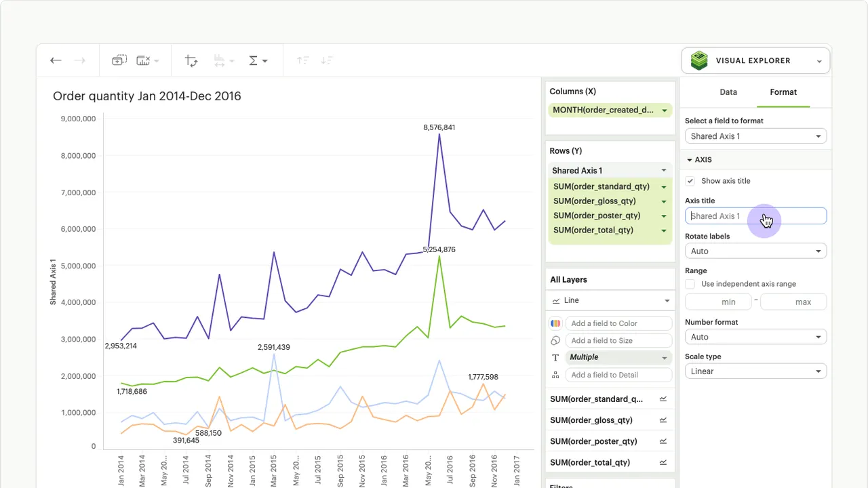Select the SUM(order_gloss_qty) layer row
The image size is (868, 488).
point(610,420)
